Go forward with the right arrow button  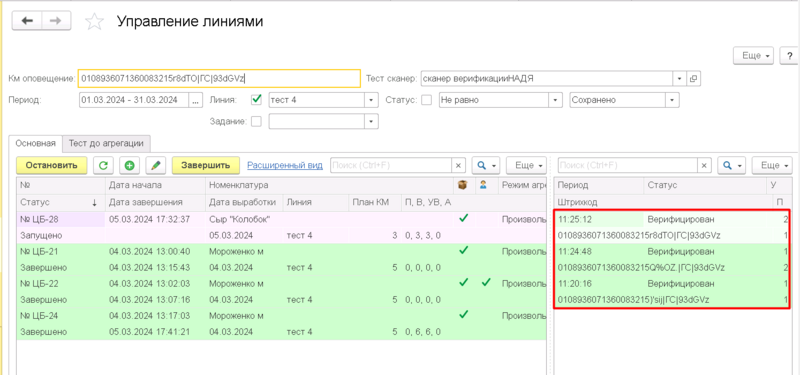56,20
